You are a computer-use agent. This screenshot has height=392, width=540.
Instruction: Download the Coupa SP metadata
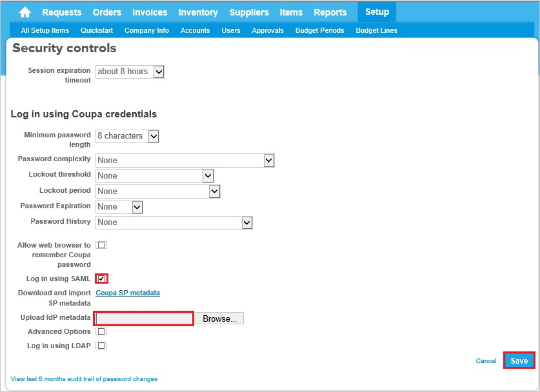[127, 292]
